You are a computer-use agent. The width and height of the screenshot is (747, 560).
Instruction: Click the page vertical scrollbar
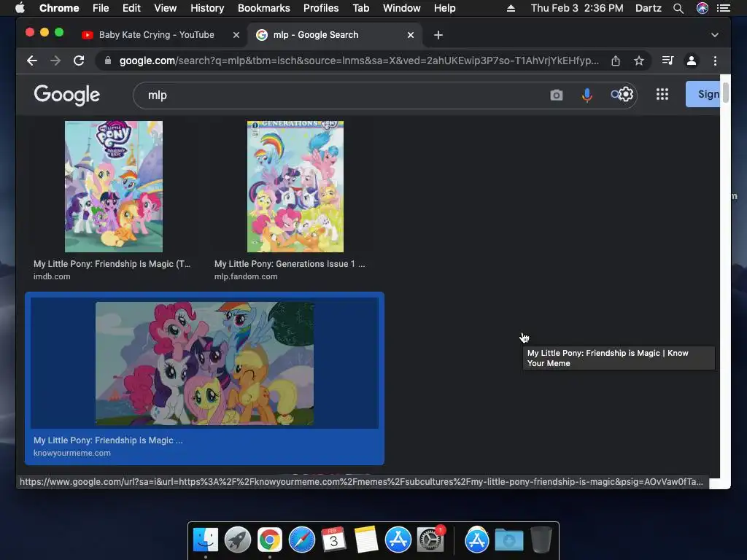(x=725, y=93)
